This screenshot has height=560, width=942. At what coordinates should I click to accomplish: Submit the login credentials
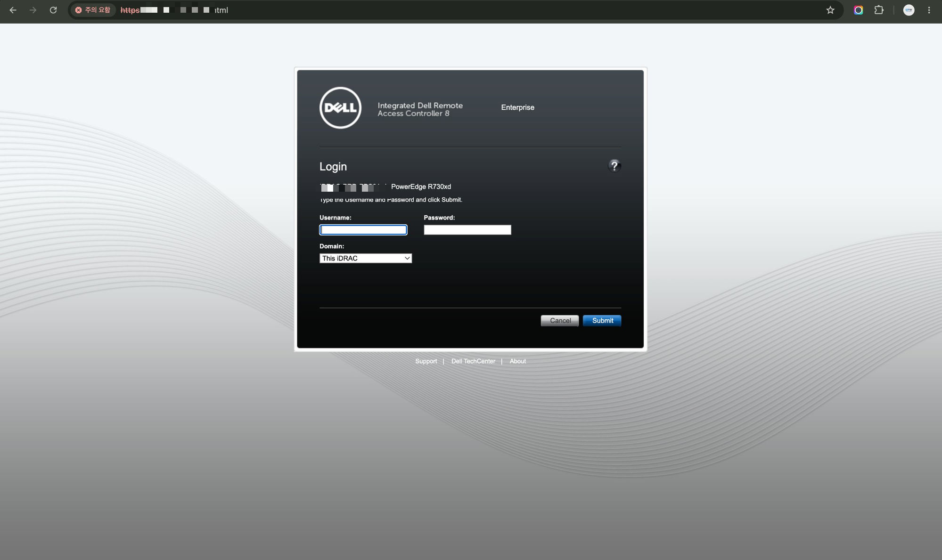point(602,321)
